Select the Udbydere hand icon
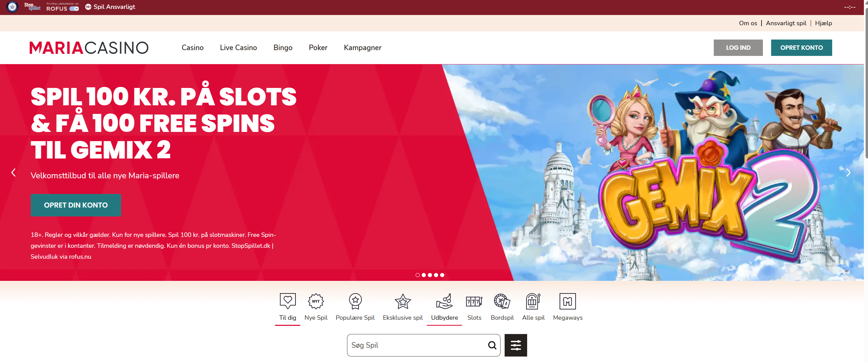868x363 pixels. coord(444,301)
